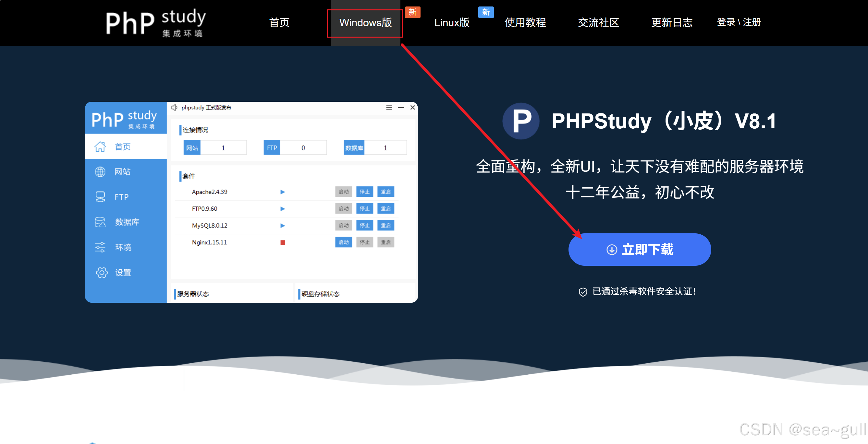The image size is (868, 444).
Task: Open the Windows版 navigation tab
Action: pos(365,23)
